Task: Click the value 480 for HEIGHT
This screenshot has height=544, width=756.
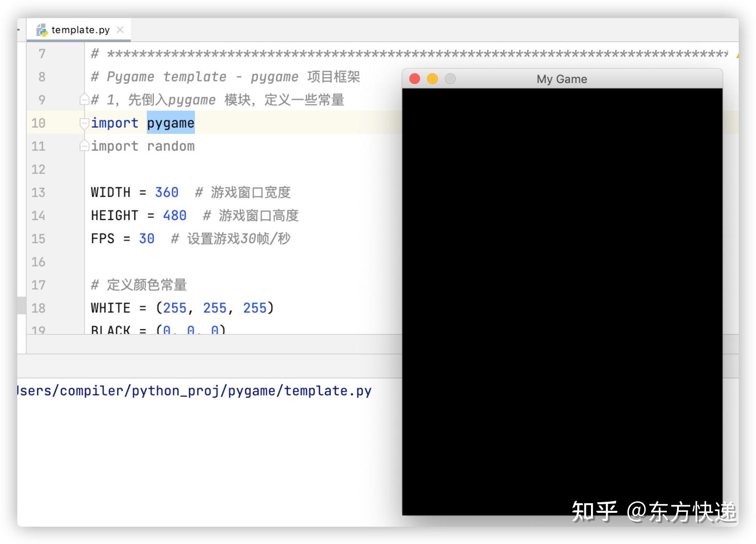Action: (x=175, y=215)
